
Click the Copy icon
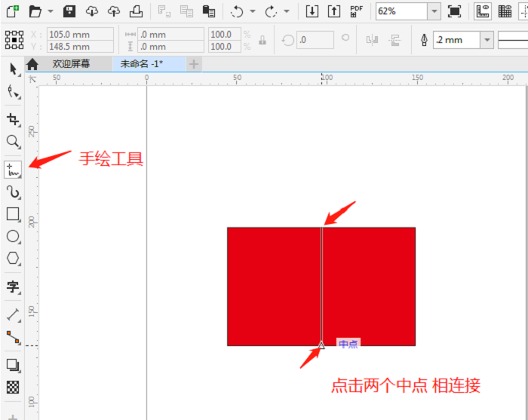(x=186, y=11)
